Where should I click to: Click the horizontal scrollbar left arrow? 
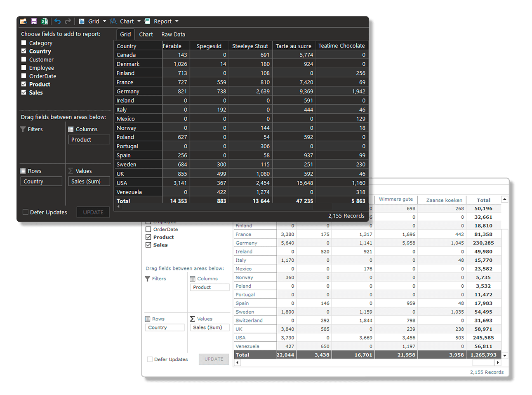pos(118,206)
